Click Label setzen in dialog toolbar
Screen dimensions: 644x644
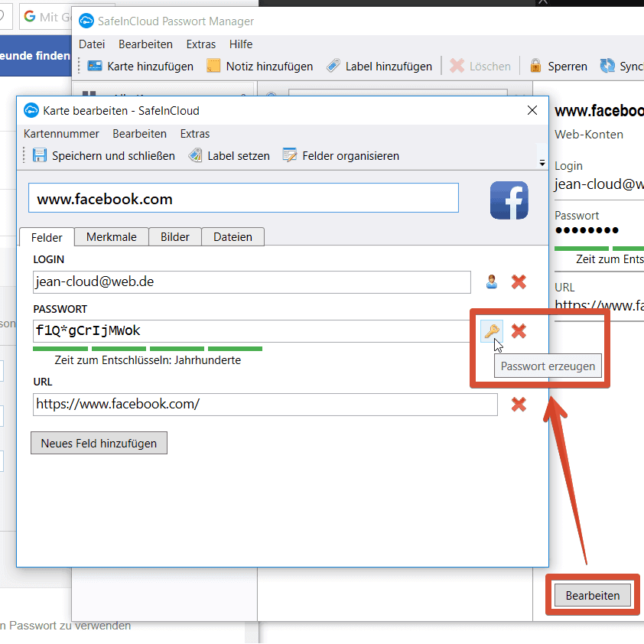click(x=229, y=156)
